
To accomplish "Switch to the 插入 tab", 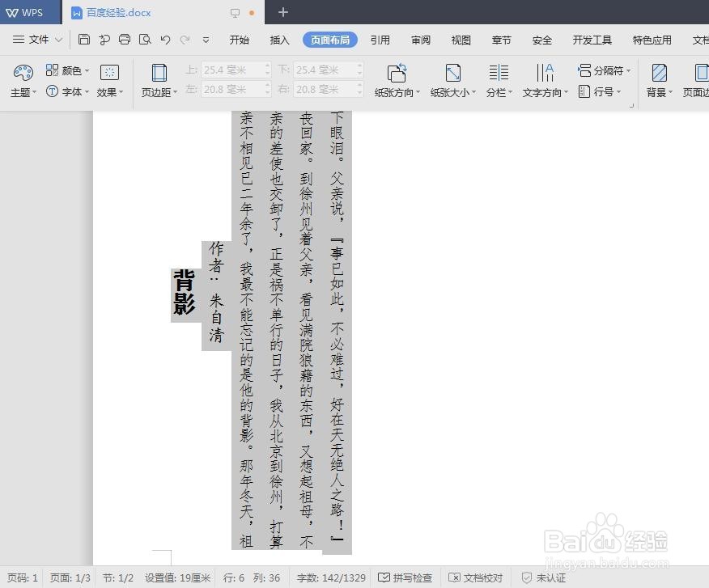I will tap(279, 40).
